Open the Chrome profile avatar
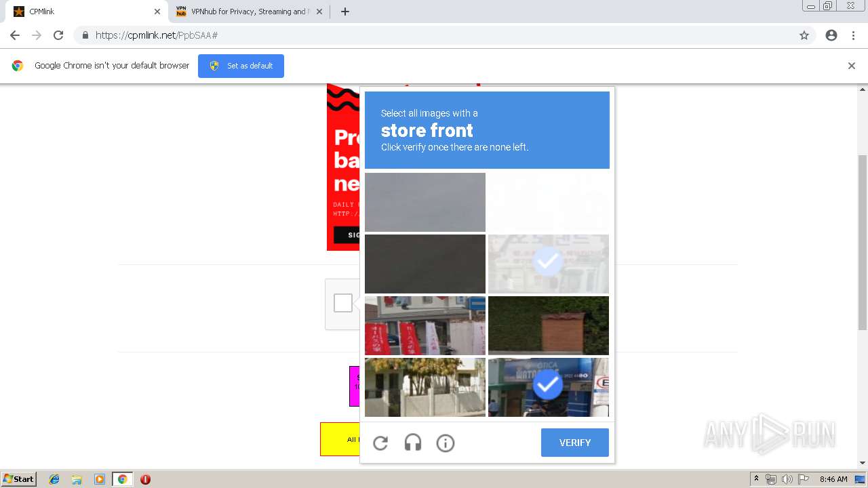This screenshot has width=868, height=488. (x=831, y=35)
